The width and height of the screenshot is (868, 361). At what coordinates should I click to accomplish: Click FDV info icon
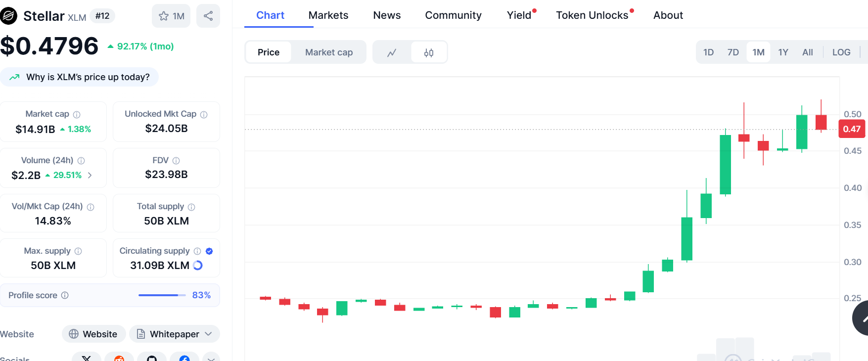click(x=176, y=161)
